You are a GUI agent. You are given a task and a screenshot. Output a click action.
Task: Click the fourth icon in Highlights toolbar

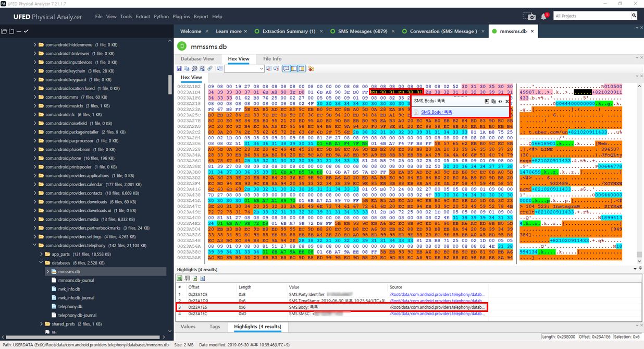(x=203, y=278)
